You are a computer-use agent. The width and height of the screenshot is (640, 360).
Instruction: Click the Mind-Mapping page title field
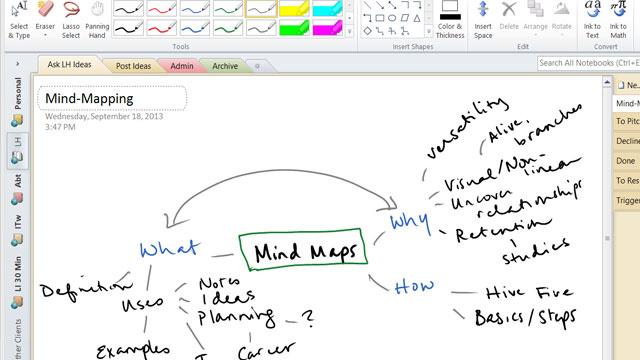pyautogui.click(x=112, y=98)
